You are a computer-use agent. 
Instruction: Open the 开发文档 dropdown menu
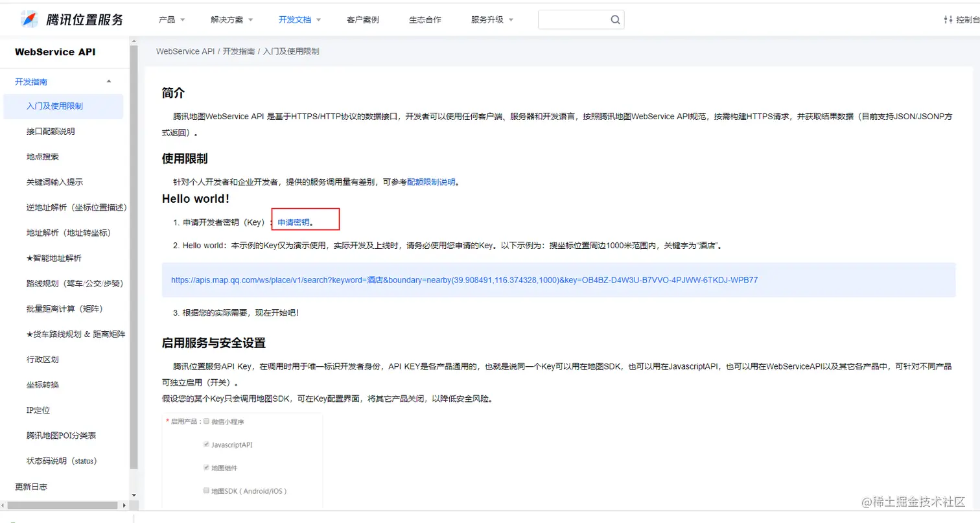300,19
